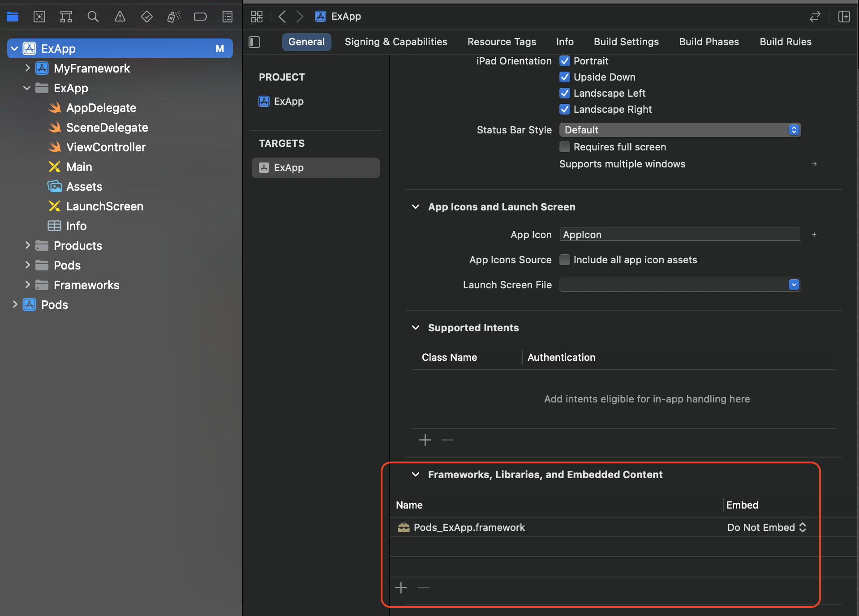859x616 pixels.
Task: Go forward in editor history
Action: coord(300,17)
